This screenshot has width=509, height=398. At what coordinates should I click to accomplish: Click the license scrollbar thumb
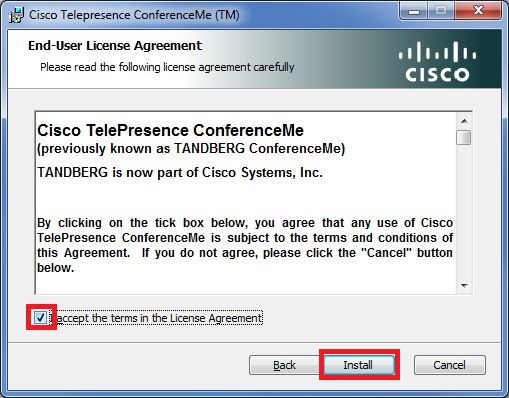(x=464, y=137)
